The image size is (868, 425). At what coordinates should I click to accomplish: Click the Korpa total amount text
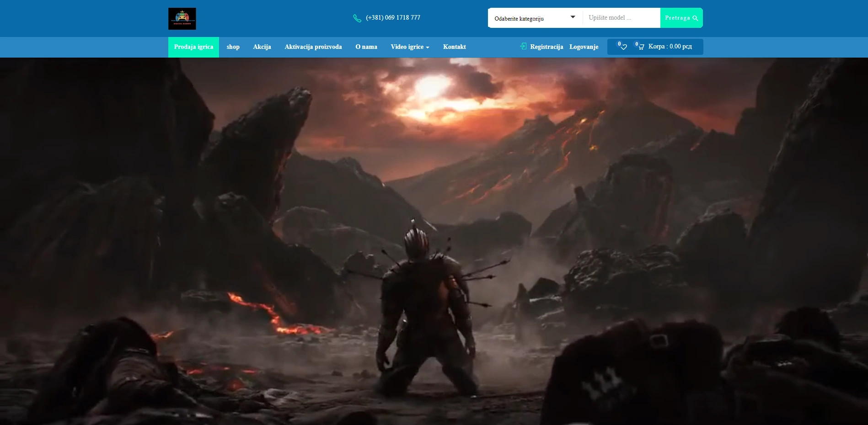(x=670, y=47)
